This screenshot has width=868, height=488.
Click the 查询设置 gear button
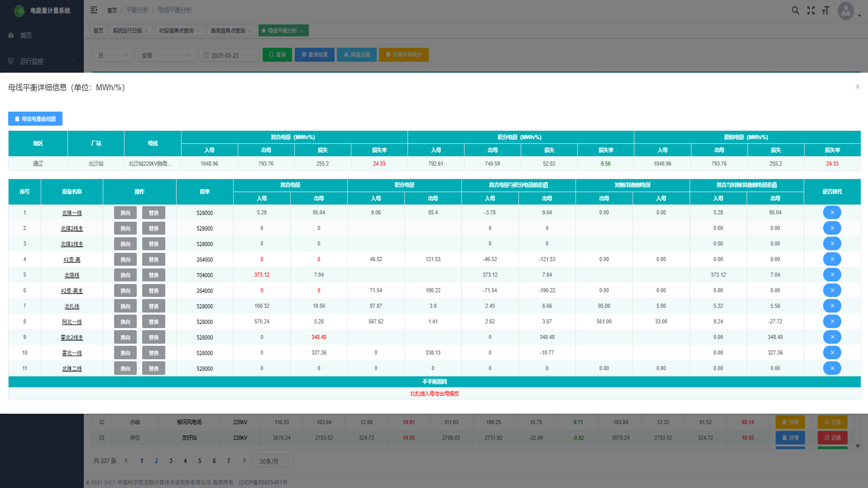pyautogui.click(x=315, y=55)
